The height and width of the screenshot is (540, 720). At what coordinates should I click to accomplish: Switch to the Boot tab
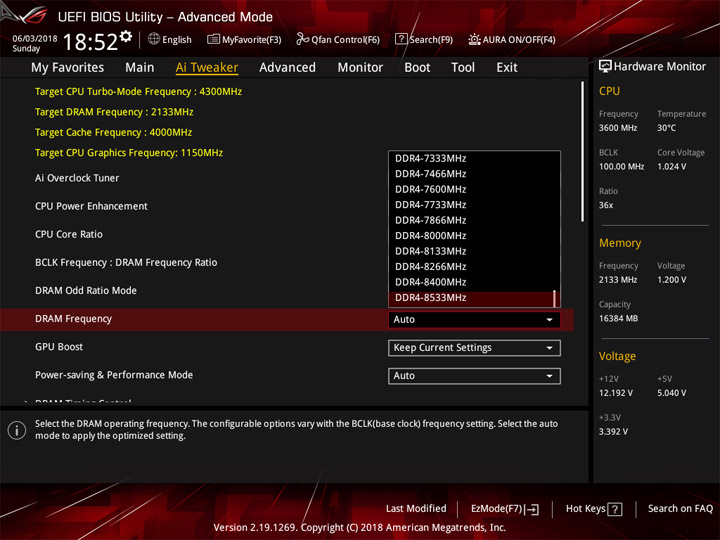417,68
